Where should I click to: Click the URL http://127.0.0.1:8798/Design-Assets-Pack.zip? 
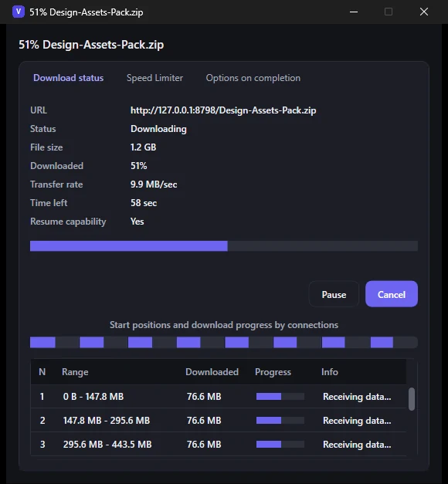(223, 110)
